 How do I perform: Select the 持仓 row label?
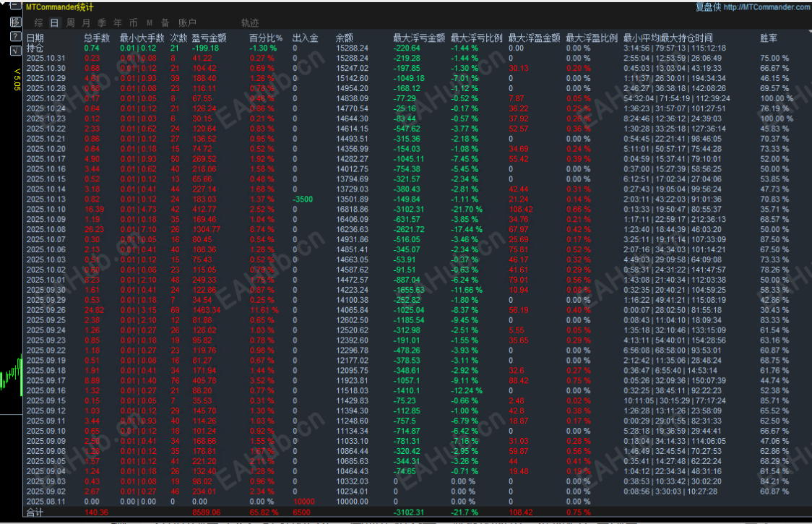point(35,48)
